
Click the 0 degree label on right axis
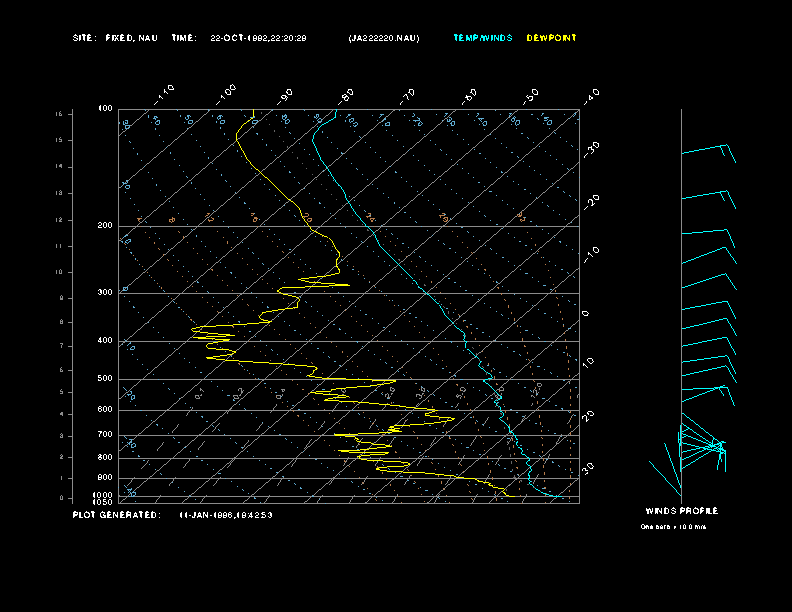(585, 313)
